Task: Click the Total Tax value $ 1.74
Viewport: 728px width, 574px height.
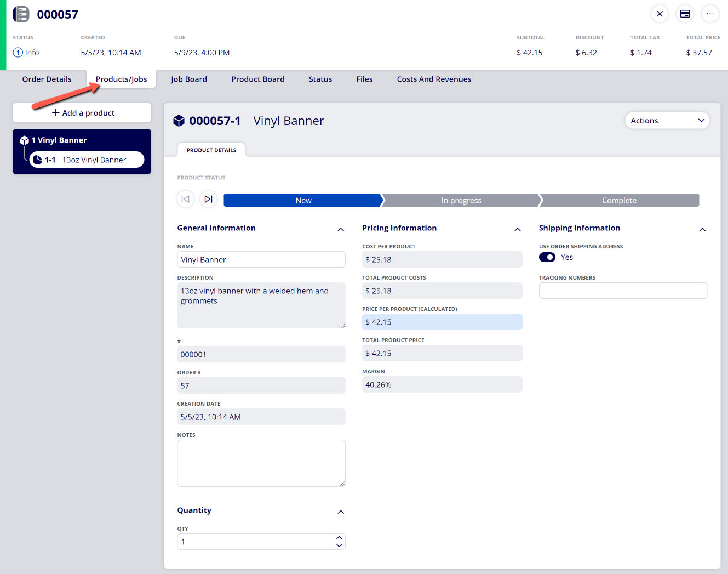Action: click(641, 53)
